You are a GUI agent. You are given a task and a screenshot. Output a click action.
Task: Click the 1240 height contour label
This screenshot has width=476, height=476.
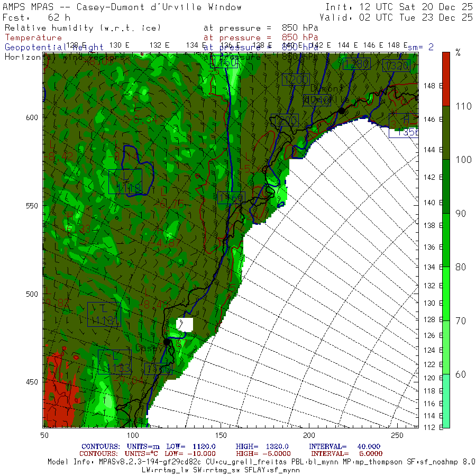[x=317, y=100]
